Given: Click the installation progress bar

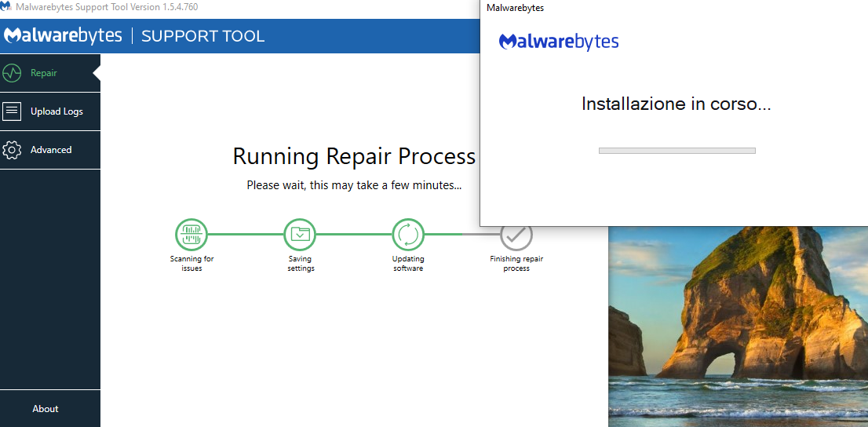Looking at the screenshot, I should (x=677, y=151).
